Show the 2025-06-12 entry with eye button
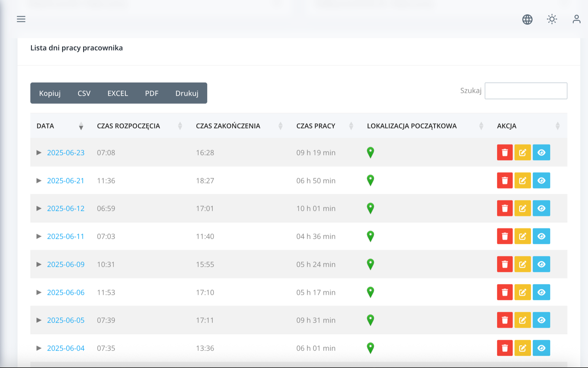The height and width of the screenshot is (368, 588). point(541,208)
